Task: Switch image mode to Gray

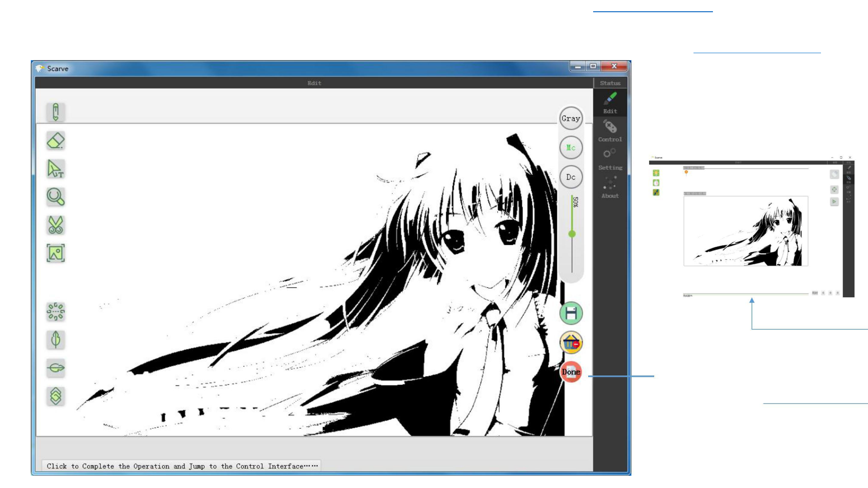Action: tap(571, 118)
